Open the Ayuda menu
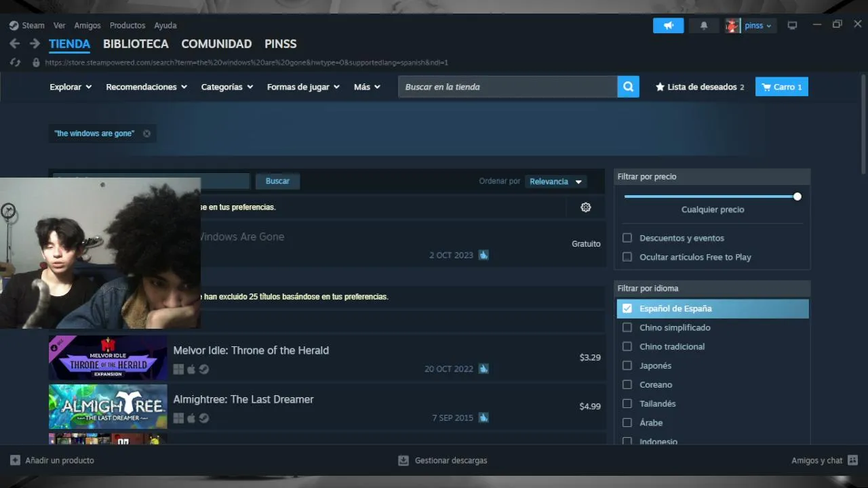Screen dimensions: 868x488 165,26
